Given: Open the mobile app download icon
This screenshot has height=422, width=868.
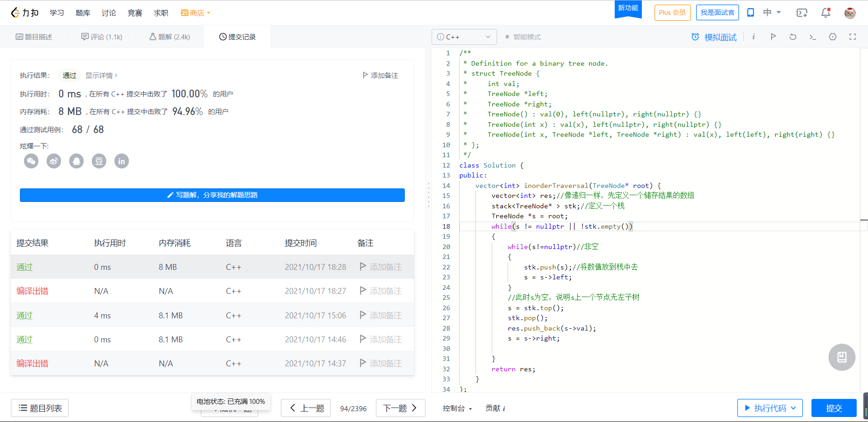Looking at the screenshot, I should 750,13.
